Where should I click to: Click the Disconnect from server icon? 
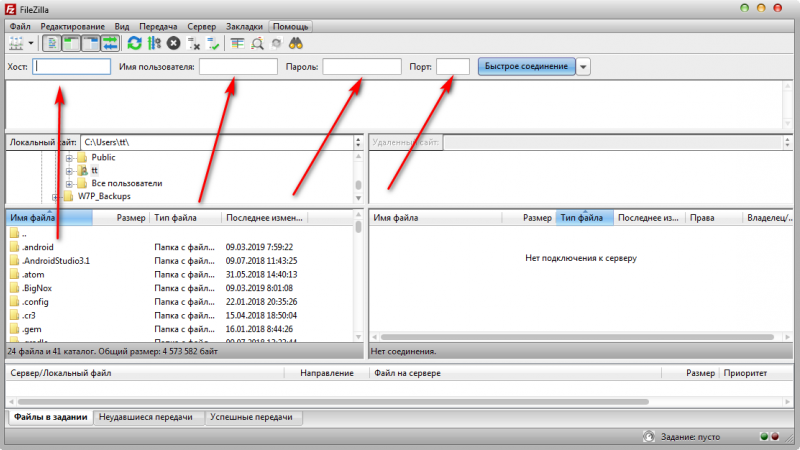coord(193,43)
